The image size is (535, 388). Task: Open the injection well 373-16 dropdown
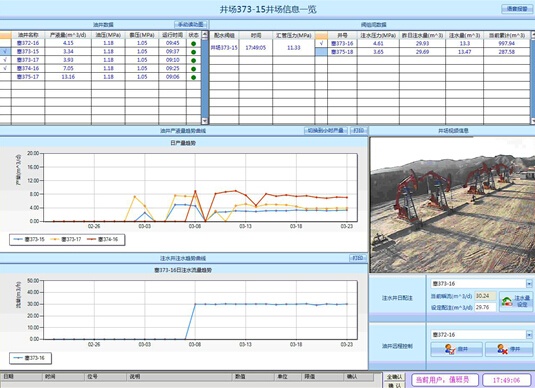(x=529, y=284)
